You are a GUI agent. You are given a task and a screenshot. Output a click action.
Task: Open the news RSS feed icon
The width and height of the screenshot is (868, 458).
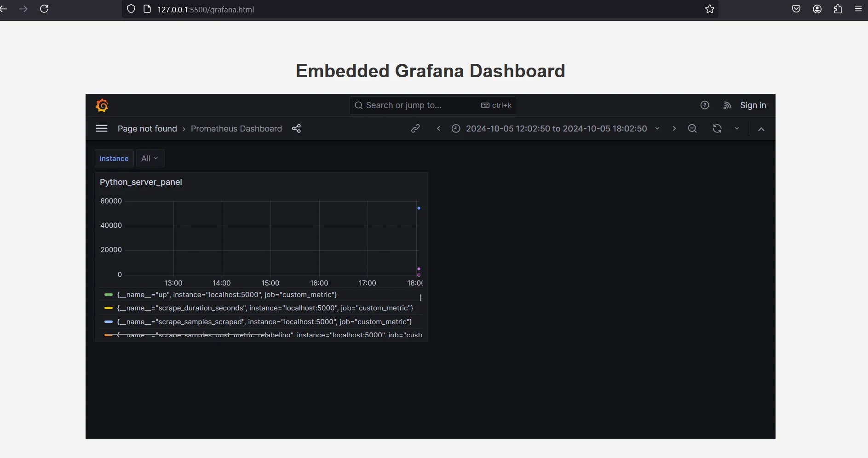pos(727,105)
